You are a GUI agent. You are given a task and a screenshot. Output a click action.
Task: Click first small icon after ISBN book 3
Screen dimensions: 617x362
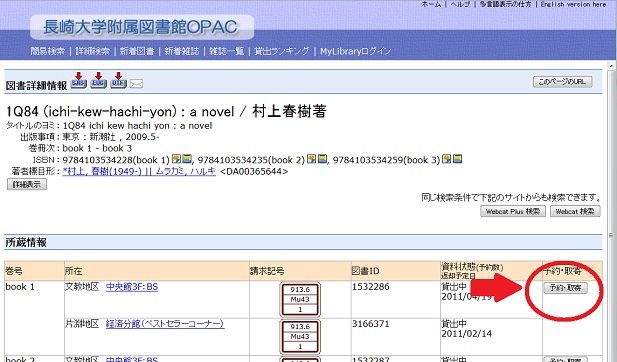click(x=447, y=159)
